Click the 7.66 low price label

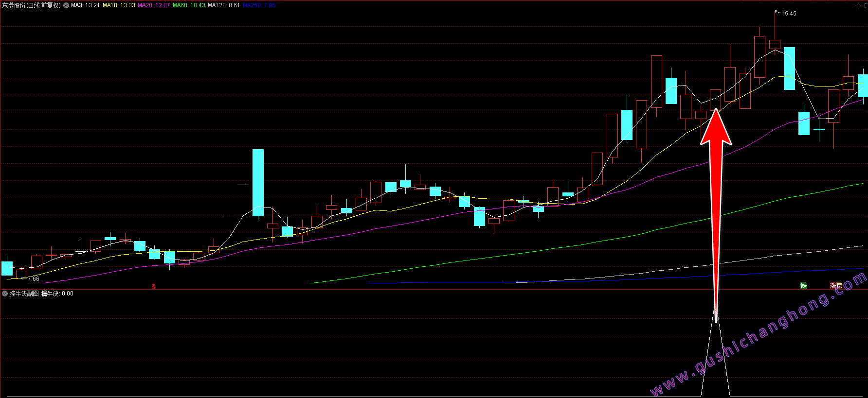pos(33,279)
